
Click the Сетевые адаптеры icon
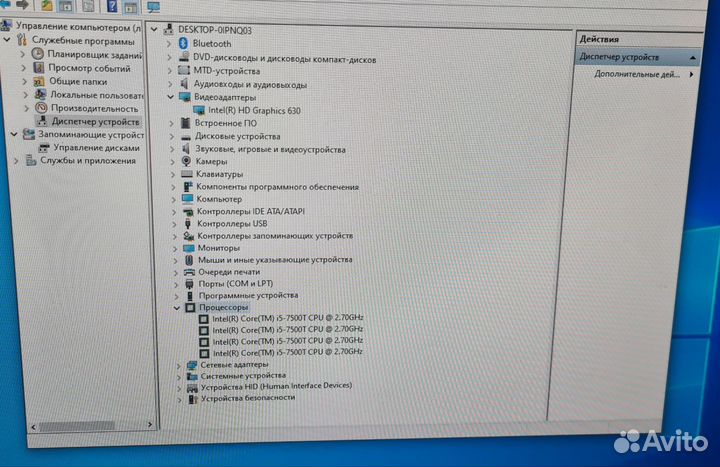(x=191, y=365)
